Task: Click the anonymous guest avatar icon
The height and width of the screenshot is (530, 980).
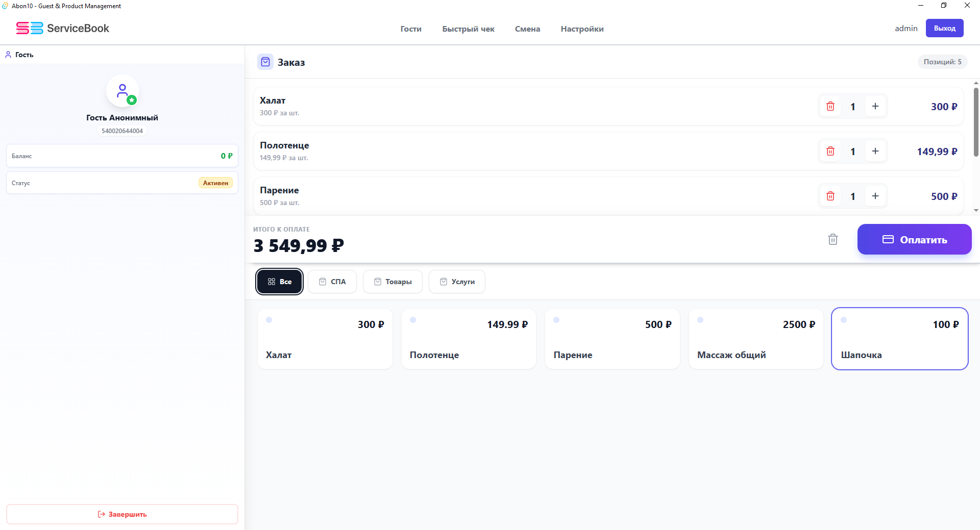Action: 122,91
